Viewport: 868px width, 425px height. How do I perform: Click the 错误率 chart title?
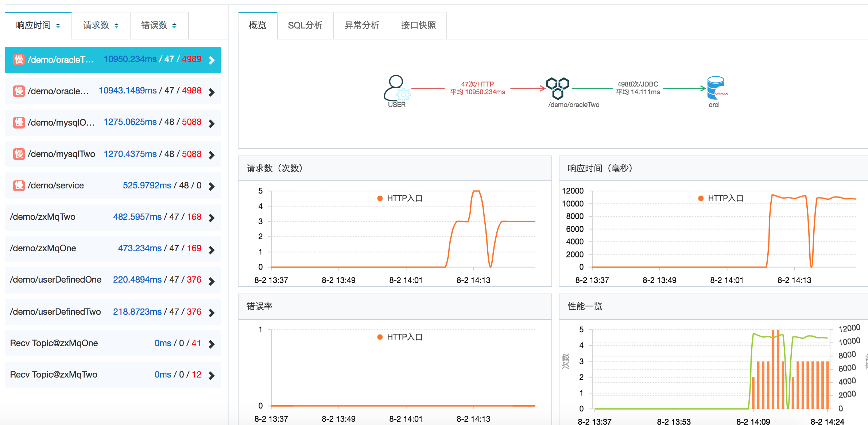coord(260,306)
